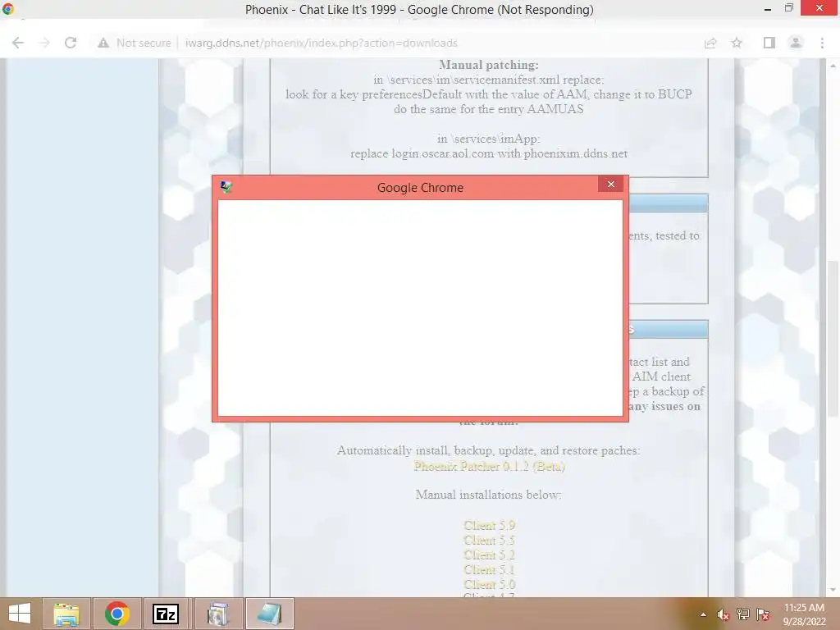Click the text 'Manual installations below:'
The width and height of the screenshot is (840, 630).
[489, 495]
